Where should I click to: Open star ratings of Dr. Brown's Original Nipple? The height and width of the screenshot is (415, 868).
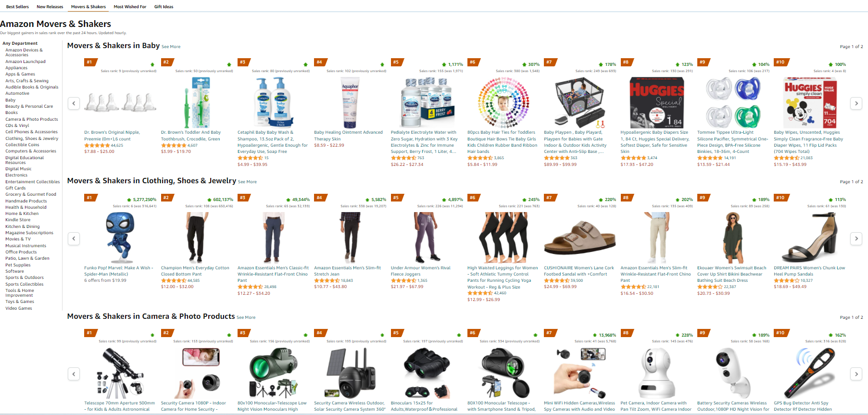[x=97, y=145]
